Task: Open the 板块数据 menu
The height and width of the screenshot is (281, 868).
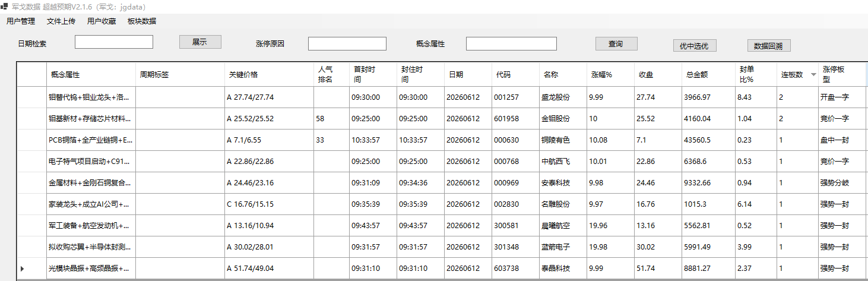Action: pos(142,21)
